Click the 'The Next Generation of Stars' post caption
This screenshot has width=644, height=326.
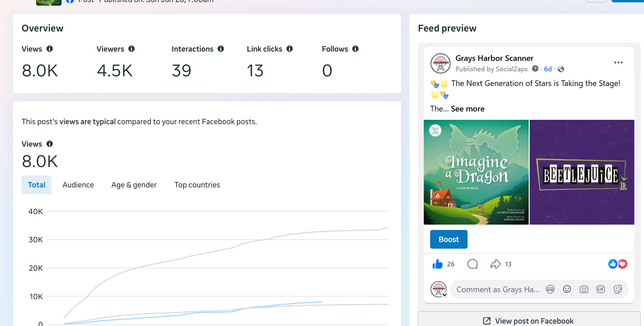536,83
